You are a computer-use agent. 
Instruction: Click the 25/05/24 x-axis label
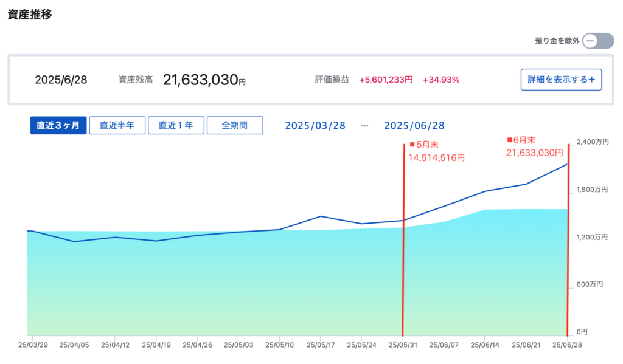(361, 345)
